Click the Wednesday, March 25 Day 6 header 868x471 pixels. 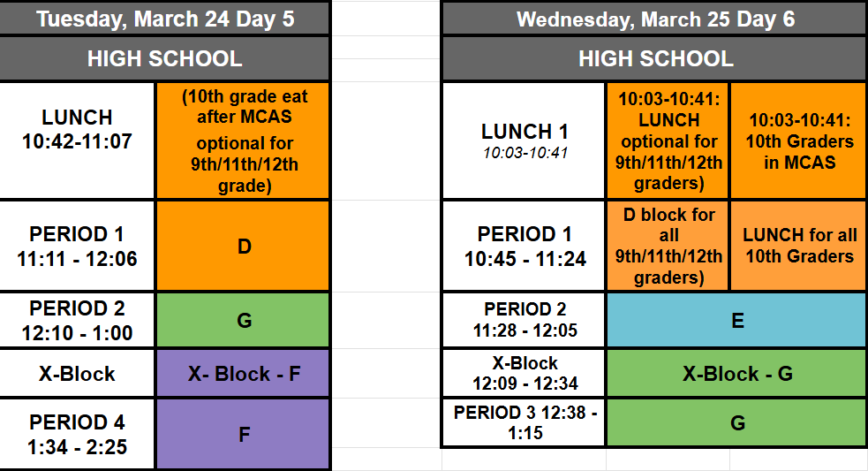click(654, 19)
